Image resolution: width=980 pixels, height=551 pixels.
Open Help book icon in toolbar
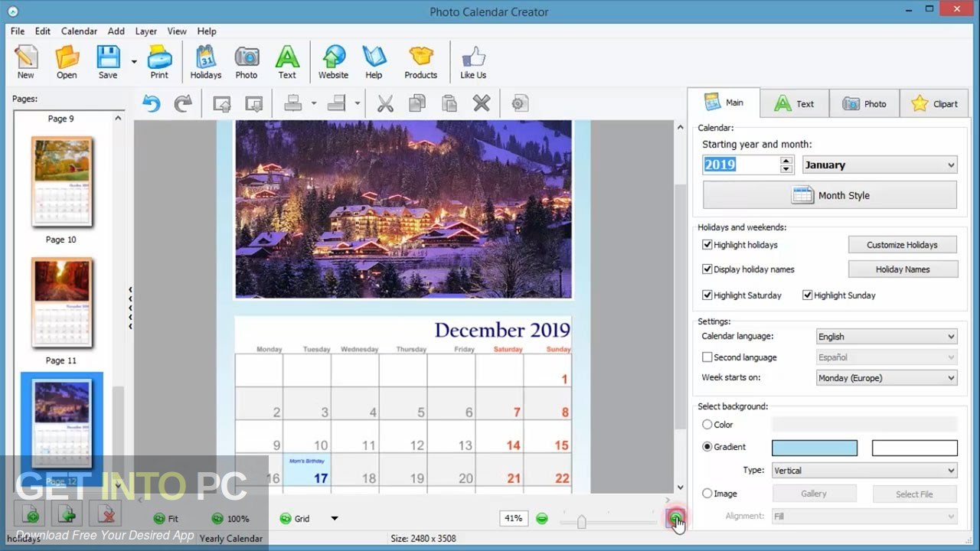point(374,62)
